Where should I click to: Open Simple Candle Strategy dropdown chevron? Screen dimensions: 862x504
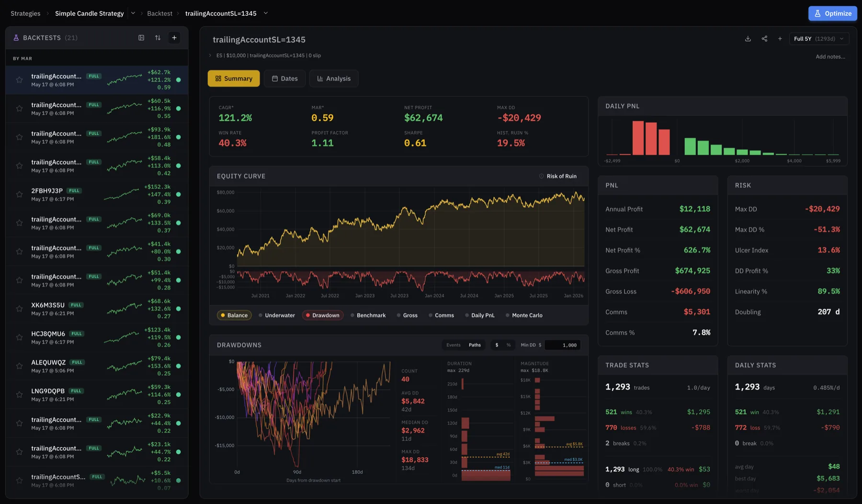133,13
